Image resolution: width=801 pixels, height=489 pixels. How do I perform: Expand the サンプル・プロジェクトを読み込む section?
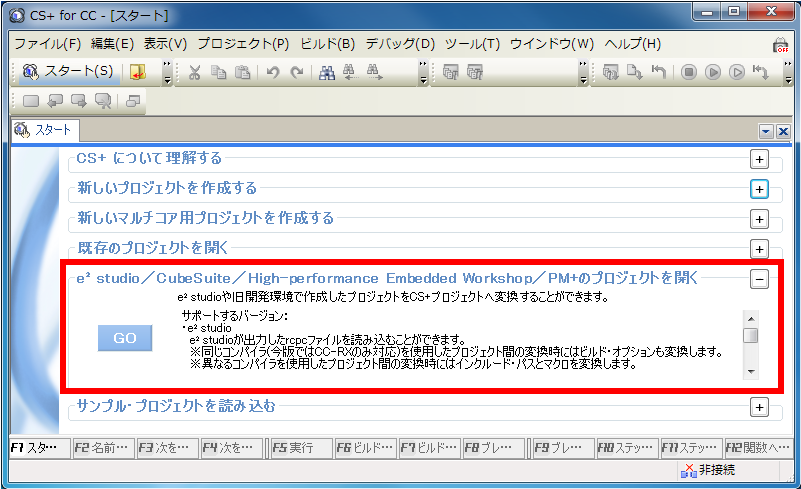[x=760, y=408]
